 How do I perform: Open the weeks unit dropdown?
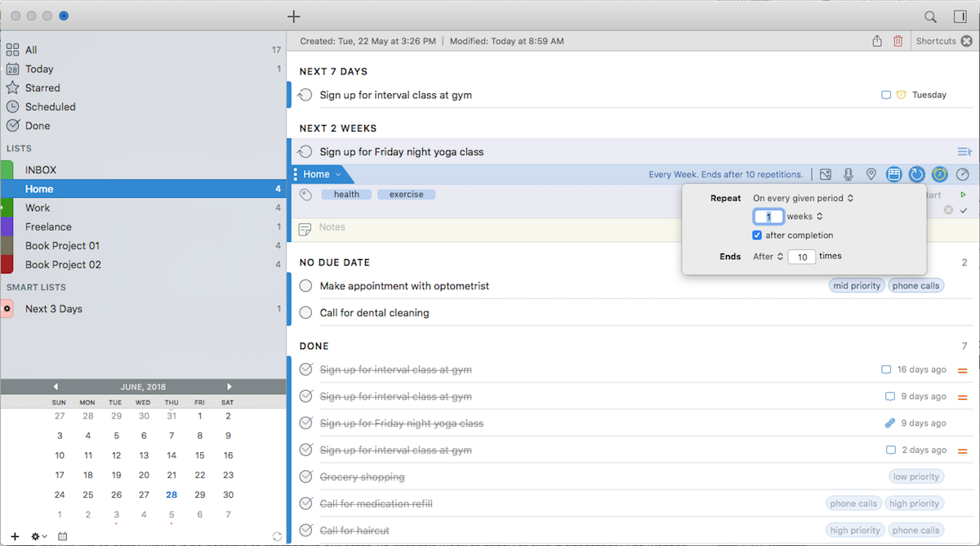804,217
